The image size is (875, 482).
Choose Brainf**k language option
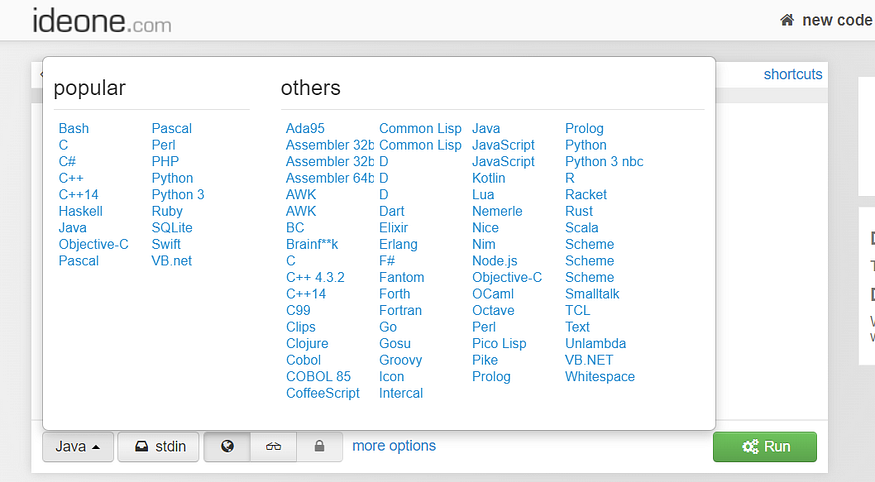click(x=312, y=244)
